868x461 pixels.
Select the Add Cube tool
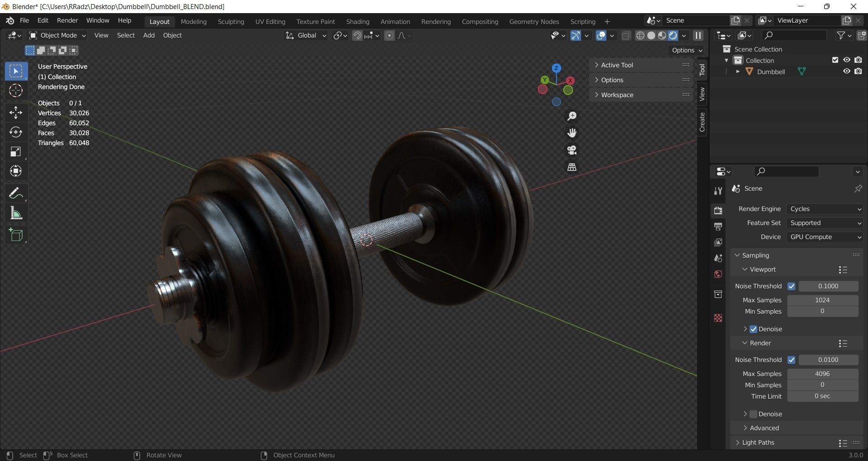pos(16,235)
